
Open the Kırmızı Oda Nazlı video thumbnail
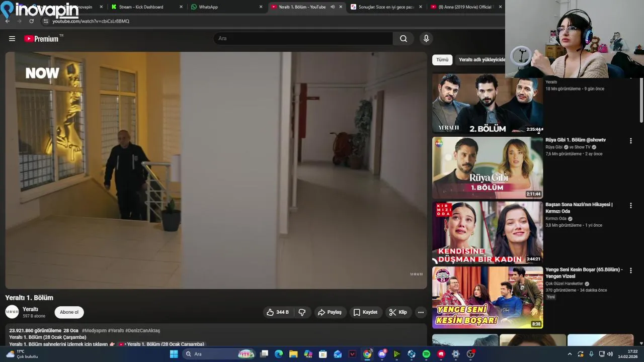pyautogui.click(x=488, y=233)
